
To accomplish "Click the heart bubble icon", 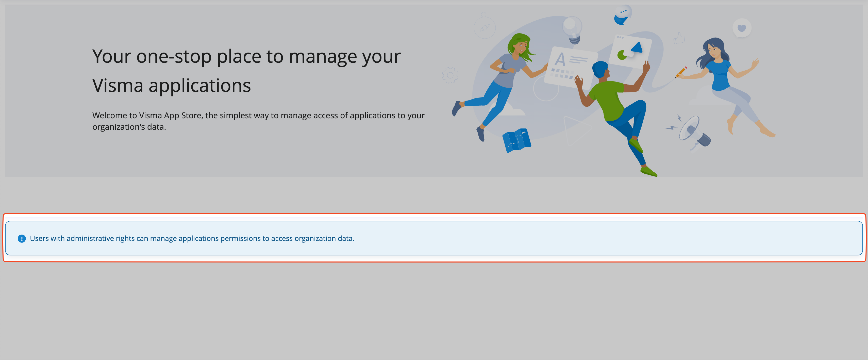I will click(742, 28).
